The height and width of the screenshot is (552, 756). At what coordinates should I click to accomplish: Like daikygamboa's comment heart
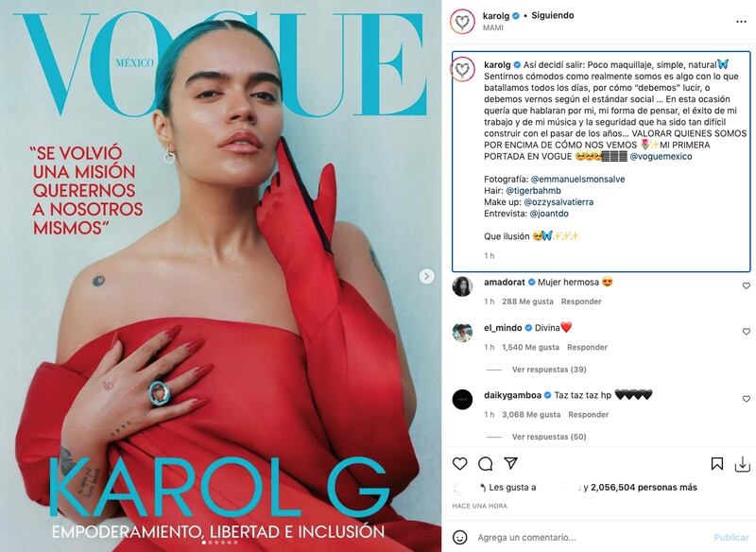747,399
